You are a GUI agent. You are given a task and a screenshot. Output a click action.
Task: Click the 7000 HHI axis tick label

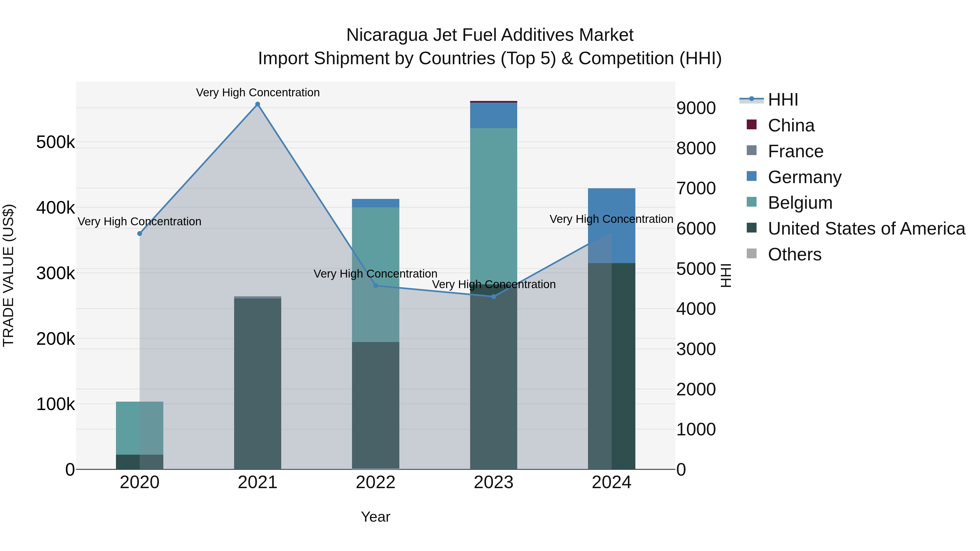696,188
